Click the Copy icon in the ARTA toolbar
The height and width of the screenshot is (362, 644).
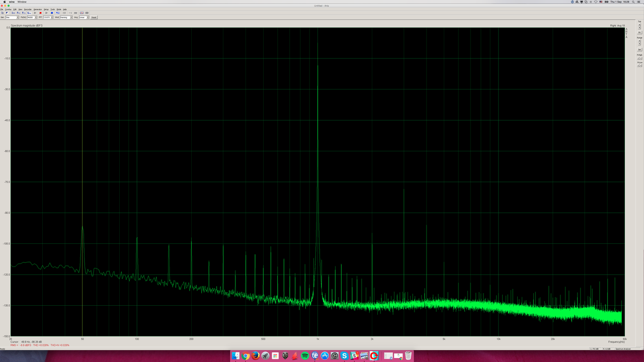coord(2,13)
